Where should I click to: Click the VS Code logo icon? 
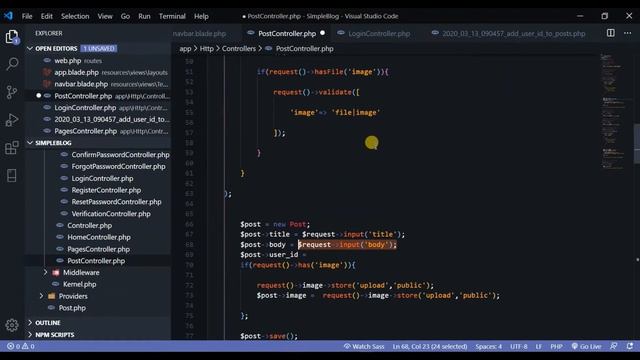pos(8,16)
